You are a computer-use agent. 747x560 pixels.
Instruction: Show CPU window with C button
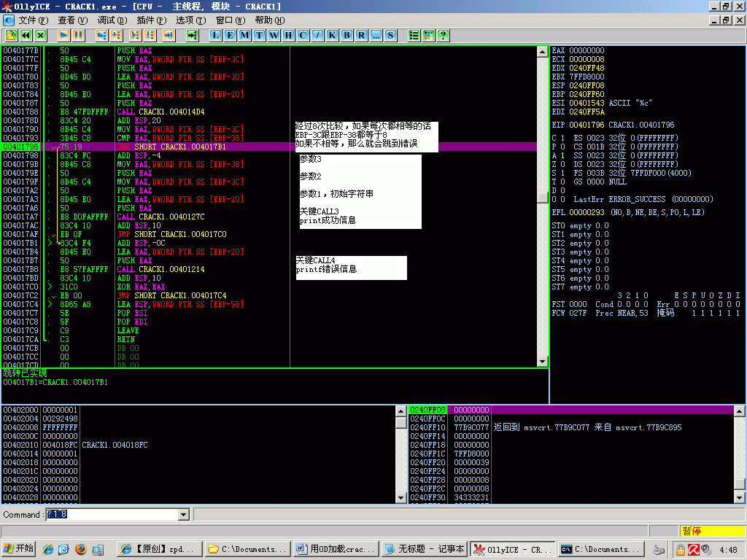click(303, 35)
